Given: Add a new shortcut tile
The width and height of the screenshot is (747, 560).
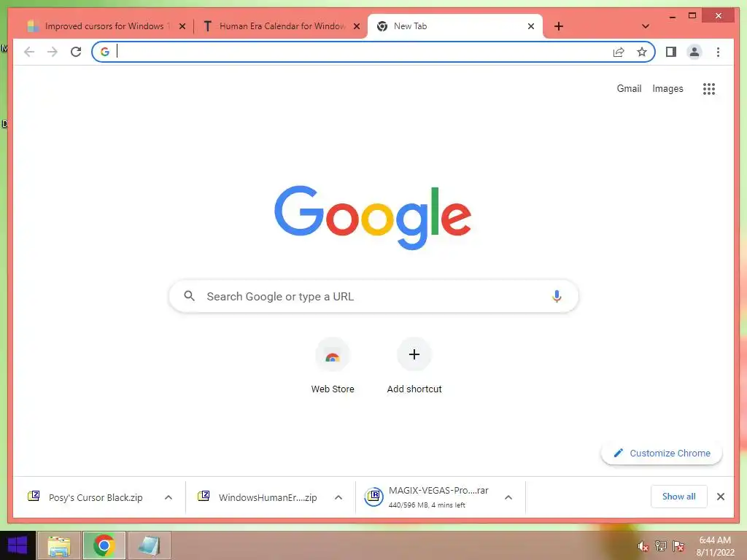Looking at the screenshot, I should click(414, 366).
